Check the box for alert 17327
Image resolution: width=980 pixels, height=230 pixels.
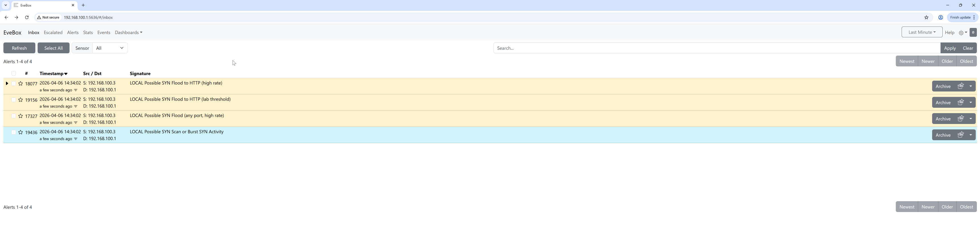pos(14,116)
